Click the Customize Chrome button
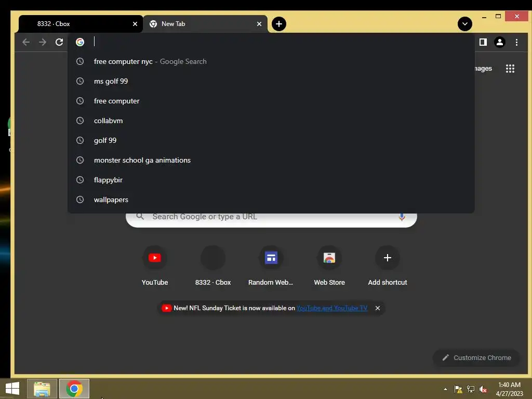The height and width of the screenshot is (399, 532). [476, 357]
